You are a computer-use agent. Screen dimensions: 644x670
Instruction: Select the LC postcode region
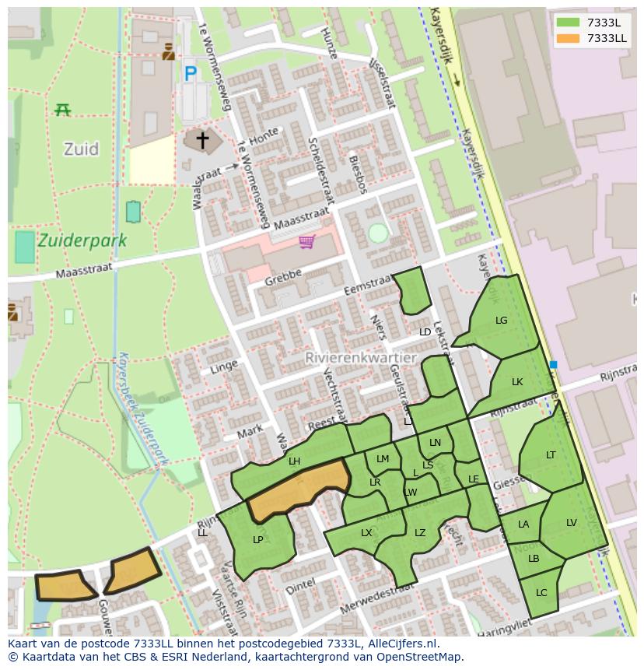(x=541, y=593)
